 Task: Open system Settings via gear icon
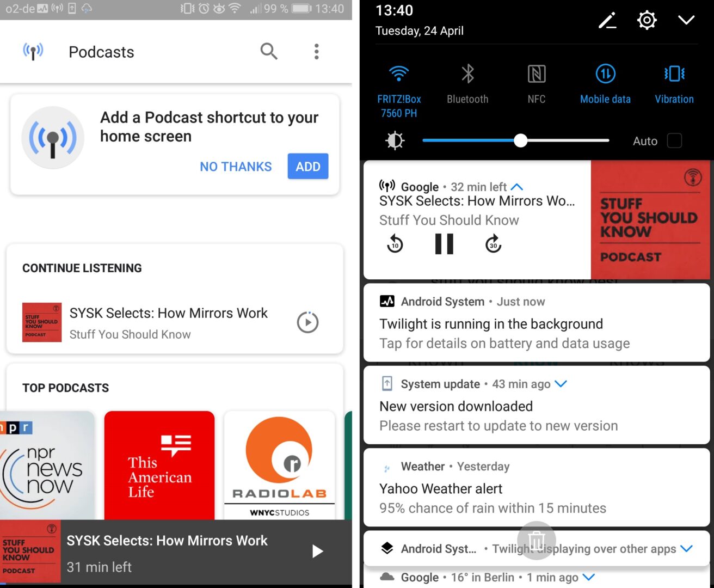pos(647,20)
